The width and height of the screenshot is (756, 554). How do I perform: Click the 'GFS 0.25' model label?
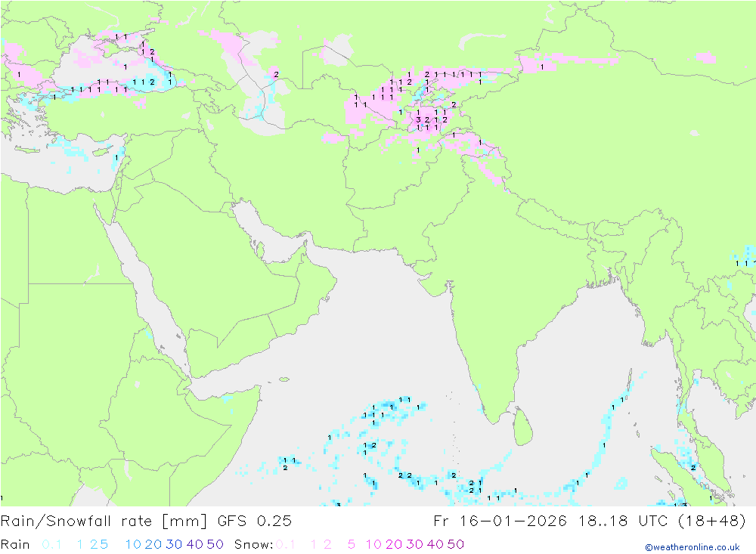[x=255, y=522]
